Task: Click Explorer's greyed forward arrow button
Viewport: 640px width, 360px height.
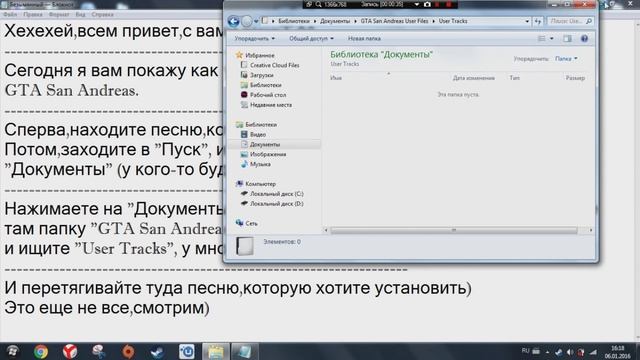Action: pyautogui.click(x=247, y=21)
